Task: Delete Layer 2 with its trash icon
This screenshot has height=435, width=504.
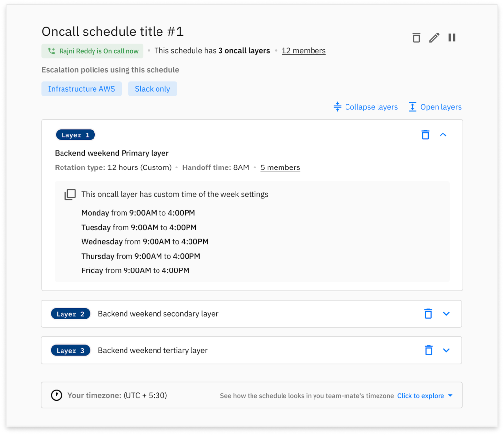Action: point(428,314)
